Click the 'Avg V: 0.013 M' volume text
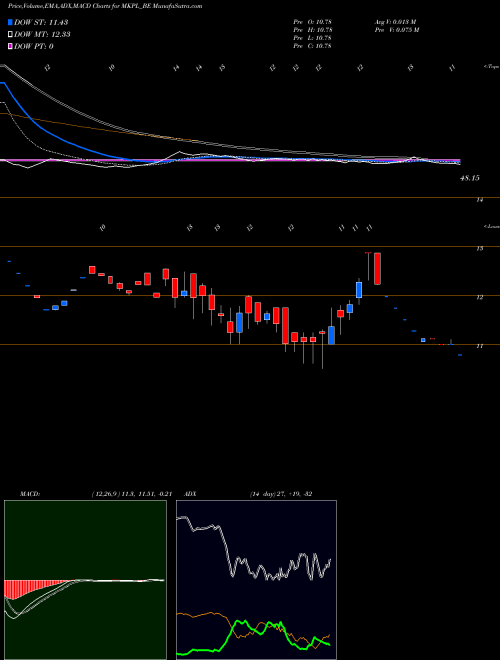This screenshot has width=500, height=660. coord(396,21)
